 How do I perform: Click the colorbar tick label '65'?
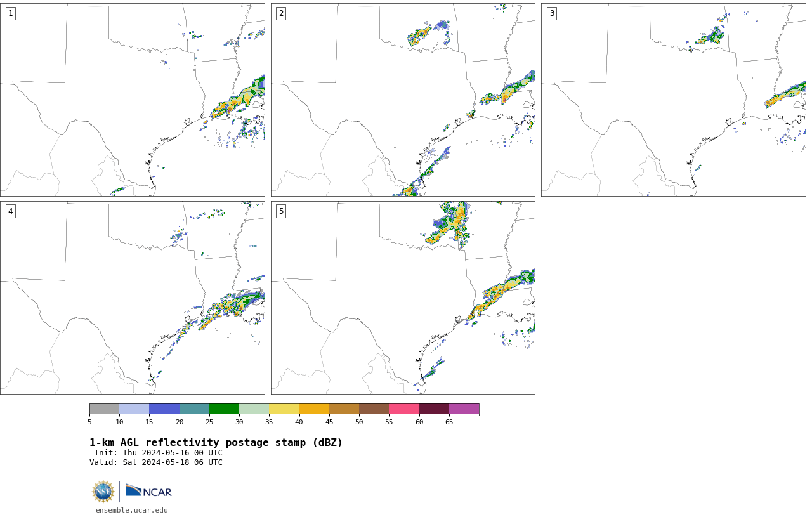tap(449, 422)
